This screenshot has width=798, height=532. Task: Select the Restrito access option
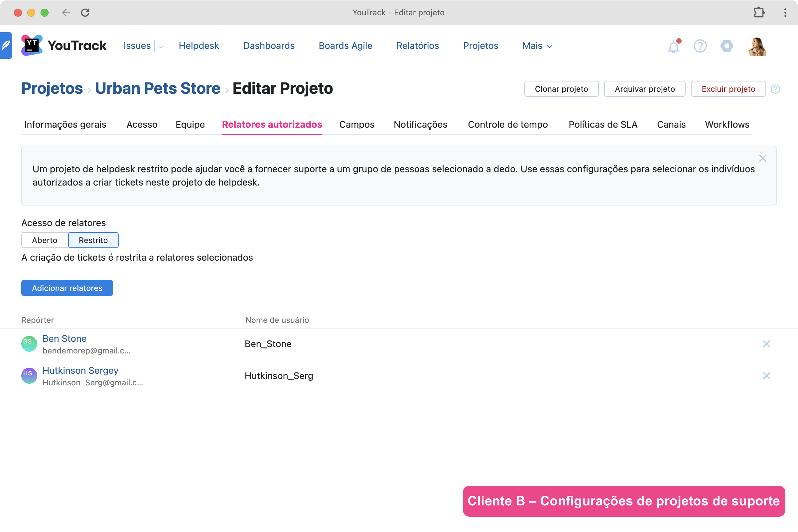pyautogui.click(x=93, y=240)
